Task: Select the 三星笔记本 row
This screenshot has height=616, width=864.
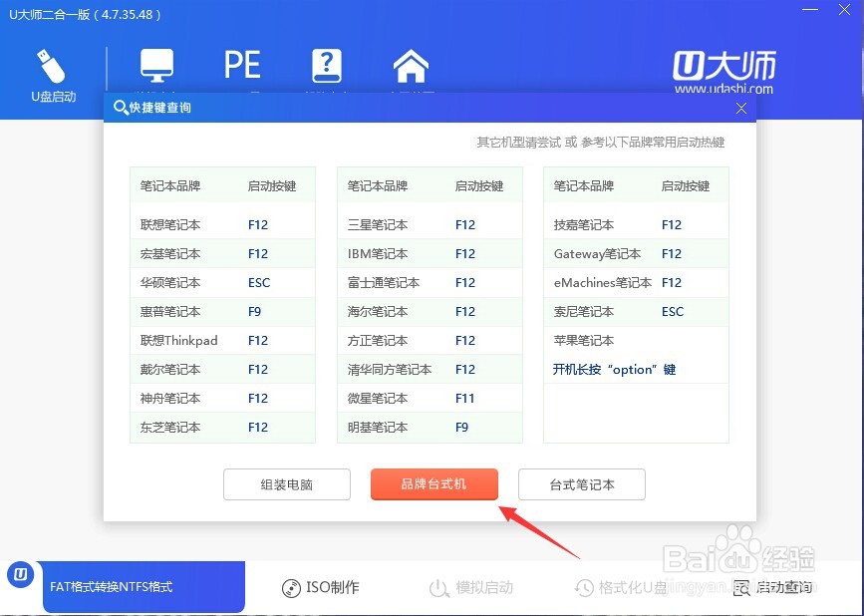Action: tap(430, 224)
